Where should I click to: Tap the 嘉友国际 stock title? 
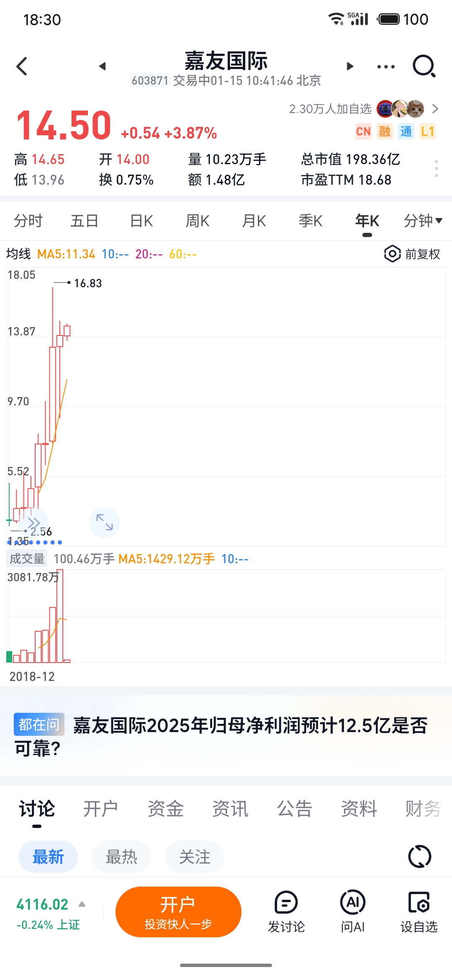[226, 61]
